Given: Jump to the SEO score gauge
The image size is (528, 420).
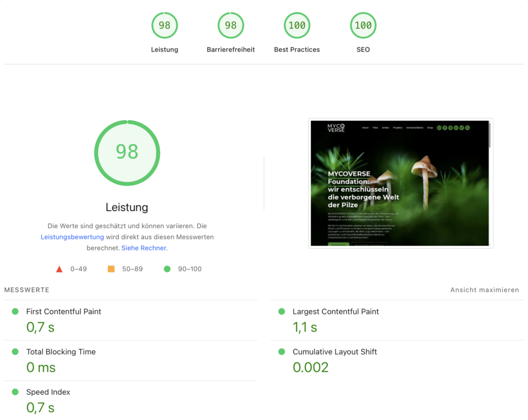Looking at the screenshot, I should click(363, 26).
